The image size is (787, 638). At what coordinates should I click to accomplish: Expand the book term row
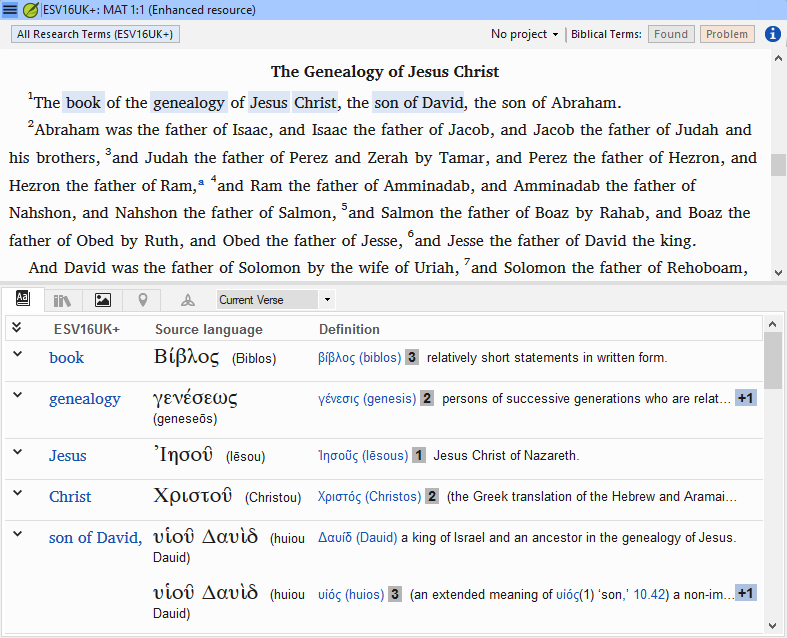[18, 354]
